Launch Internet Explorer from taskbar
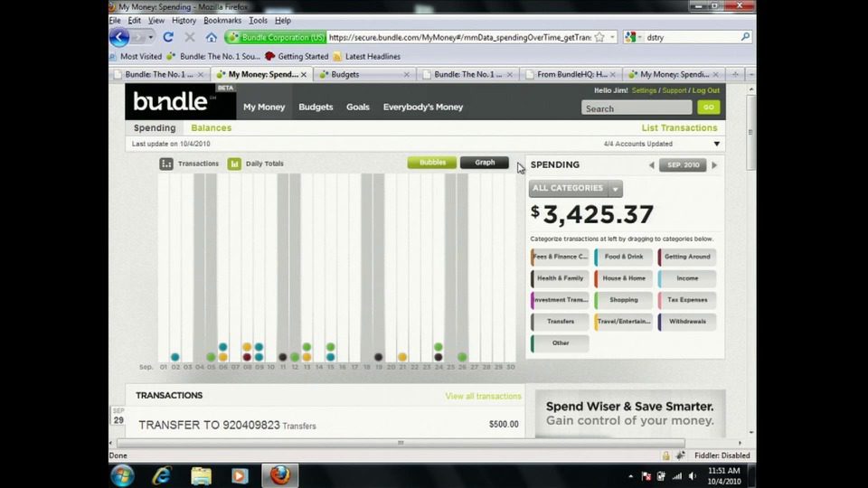 162,476
